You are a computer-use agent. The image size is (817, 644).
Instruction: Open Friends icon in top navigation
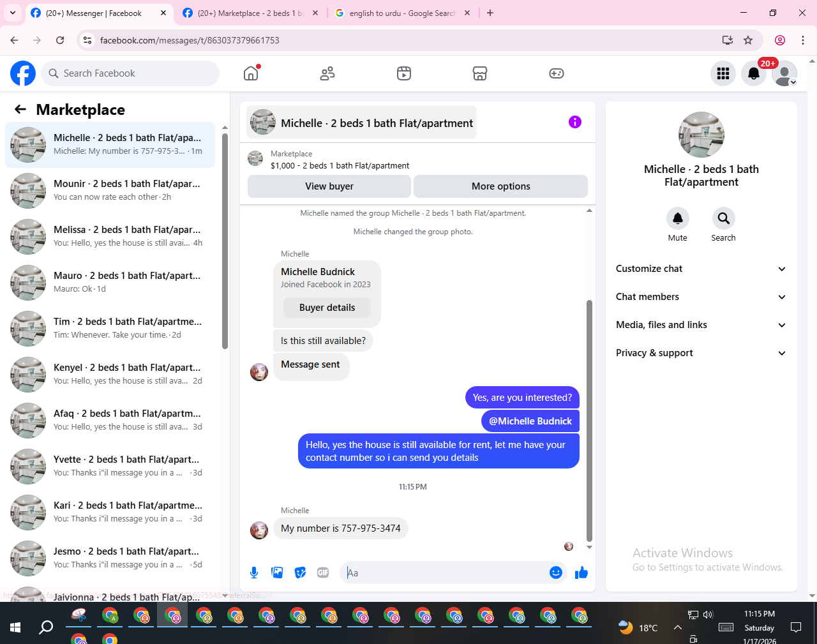[x=327, y=73]
